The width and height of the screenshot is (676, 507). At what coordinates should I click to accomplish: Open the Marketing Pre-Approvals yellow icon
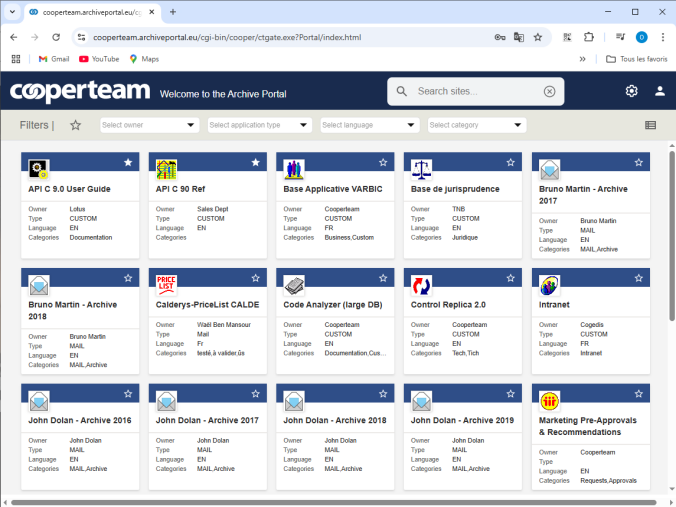coord(549,401)
